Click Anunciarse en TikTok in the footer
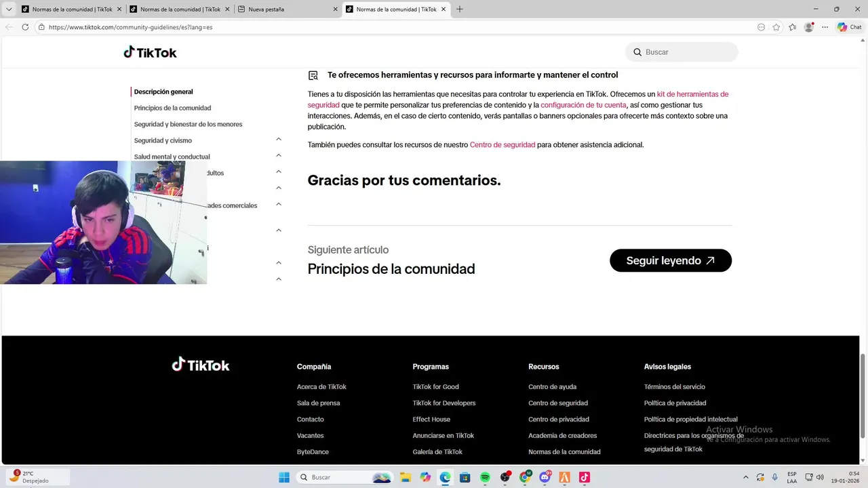 [443, 436]
